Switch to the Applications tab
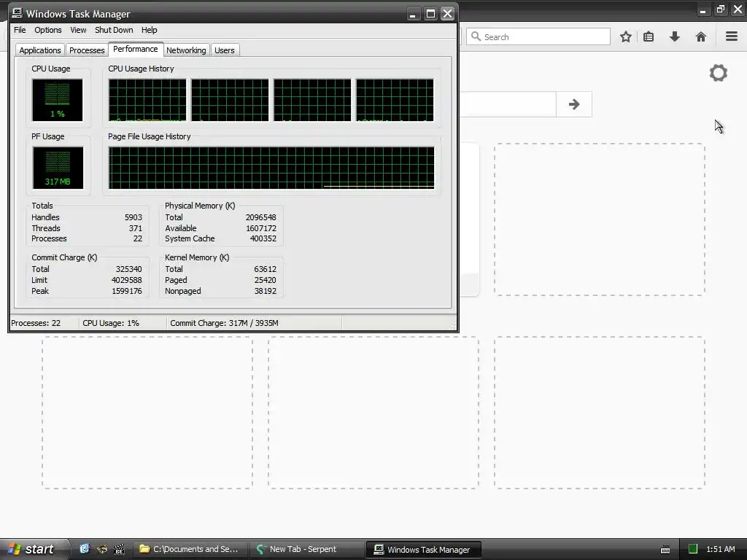Screen dimensions: 747x560 click(40, 50)
